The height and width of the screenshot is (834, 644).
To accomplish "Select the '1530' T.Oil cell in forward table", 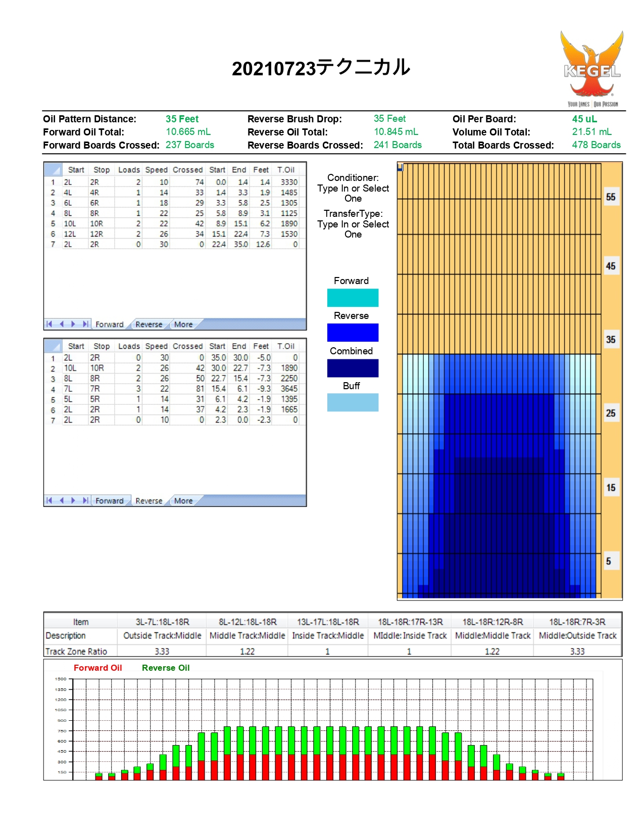I will click(286, 234).
